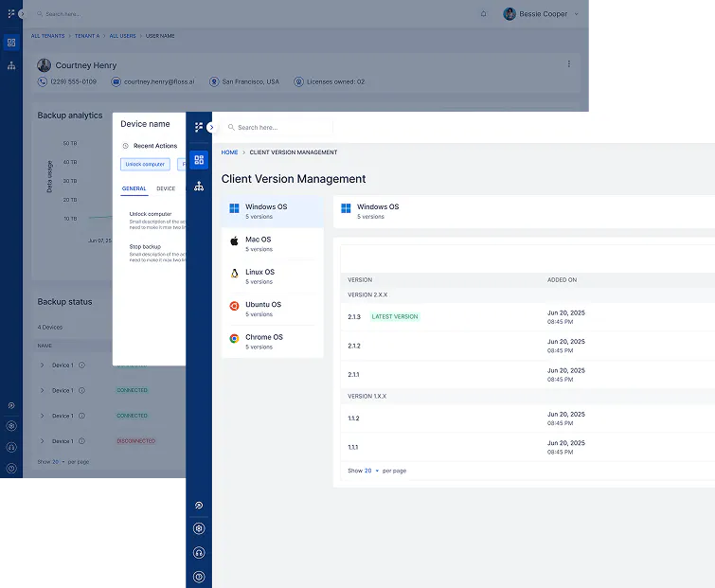The width and height of the screenshot is (715, 588).
Task: Click the help question icon in front sidebar
Action: coord(199,577)
